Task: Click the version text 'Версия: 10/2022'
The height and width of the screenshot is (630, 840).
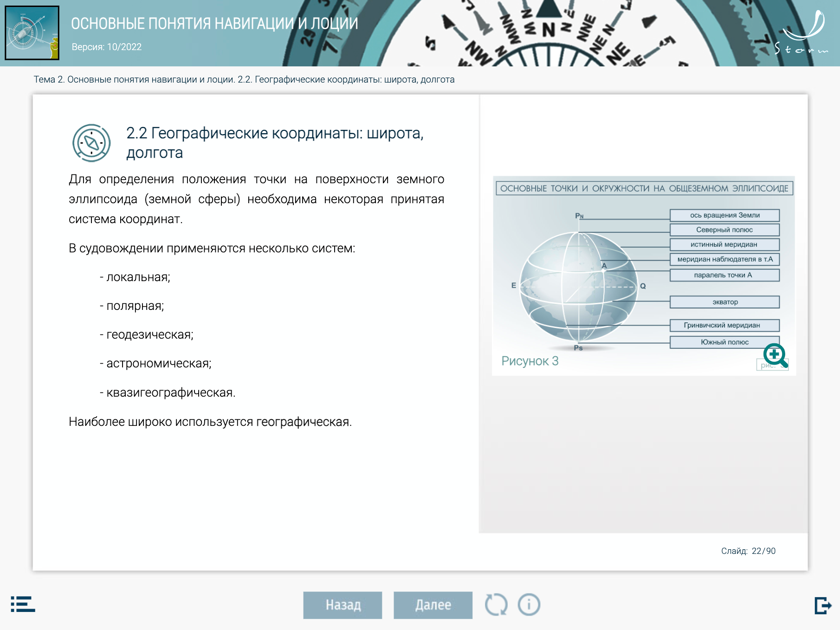Action: (x=106, y=47)
